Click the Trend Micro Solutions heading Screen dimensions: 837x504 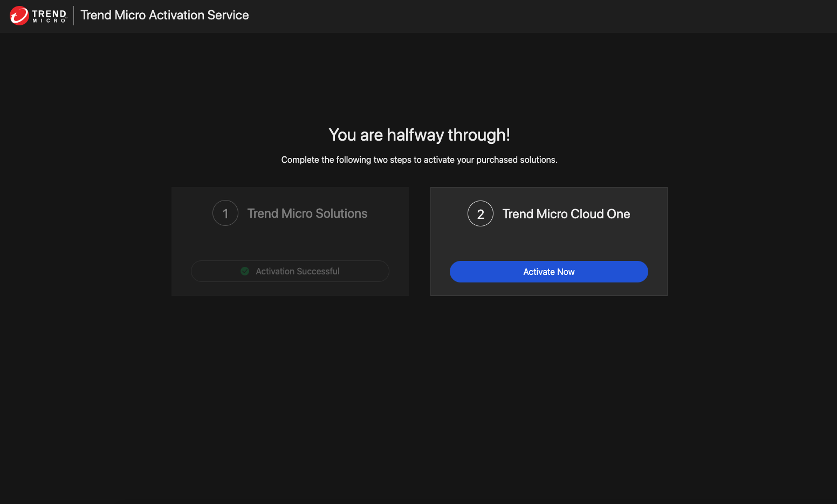pyautogui.click(x=307, y=213)
